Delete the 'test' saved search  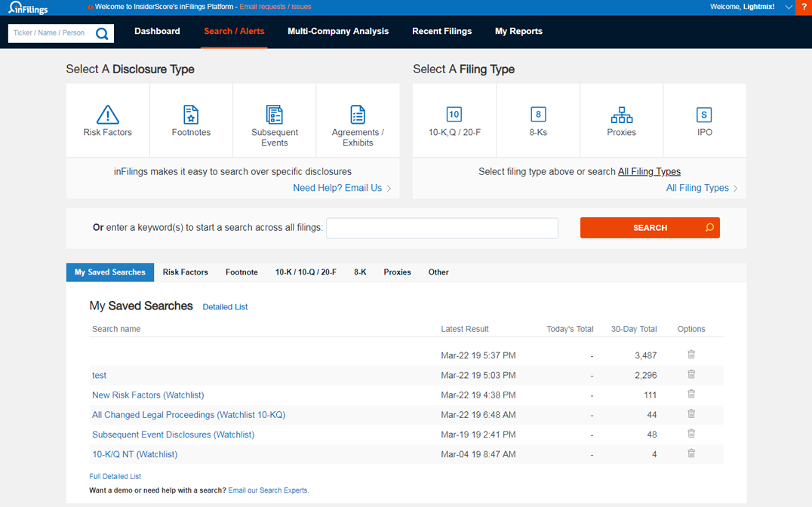(691, 374)
